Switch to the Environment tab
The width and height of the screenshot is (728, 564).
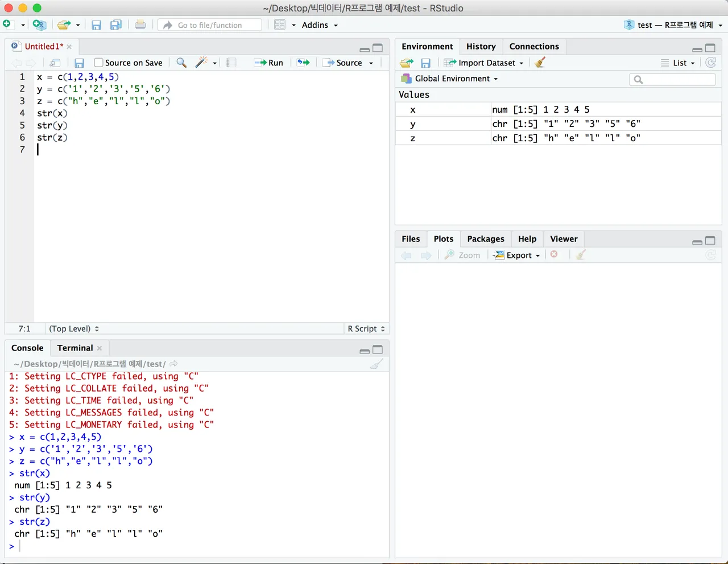(x=427, y=47)
